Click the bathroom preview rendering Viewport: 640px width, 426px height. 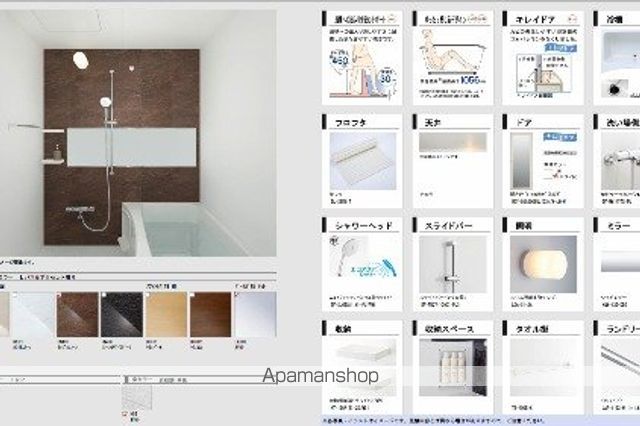[138, 133]
